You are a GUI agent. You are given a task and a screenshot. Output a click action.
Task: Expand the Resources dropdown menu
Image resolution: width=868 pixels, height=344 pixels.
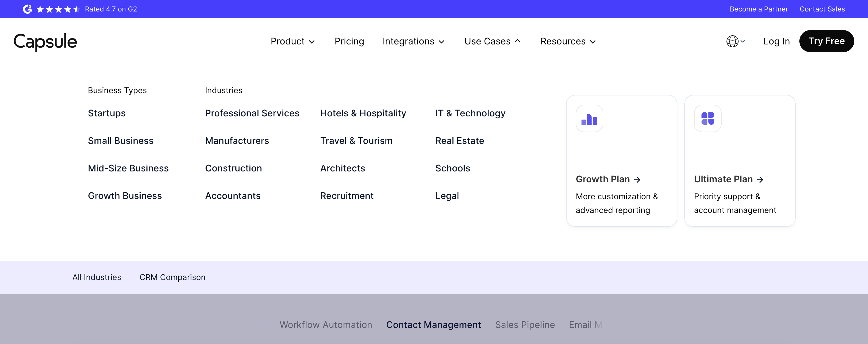point(568,41)
